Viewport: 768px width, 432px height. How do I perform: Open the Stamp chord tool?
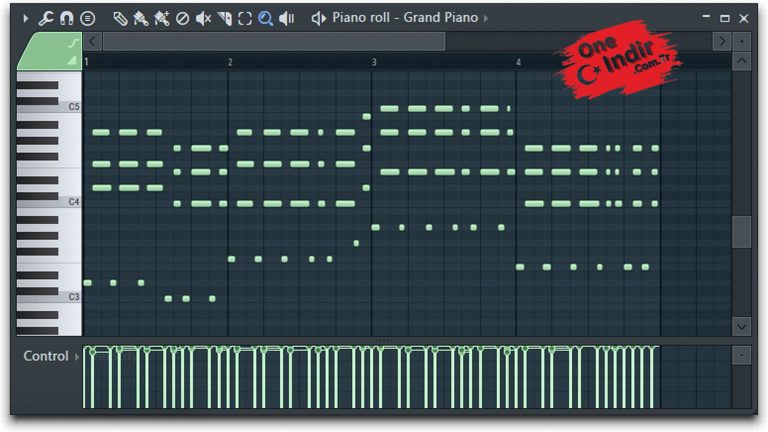88,19
